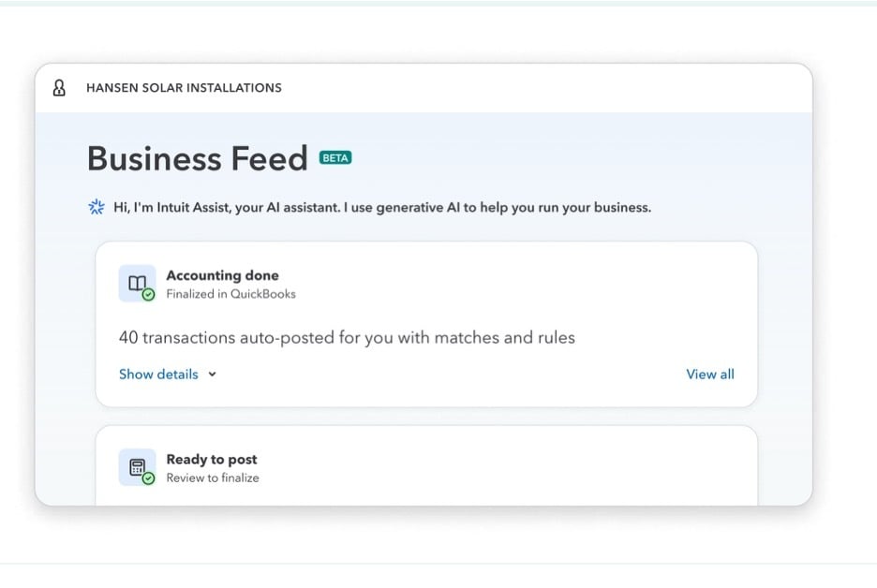
Task: Click the Intuit Assist sparkle icon
Action: [x=97, y=207]
